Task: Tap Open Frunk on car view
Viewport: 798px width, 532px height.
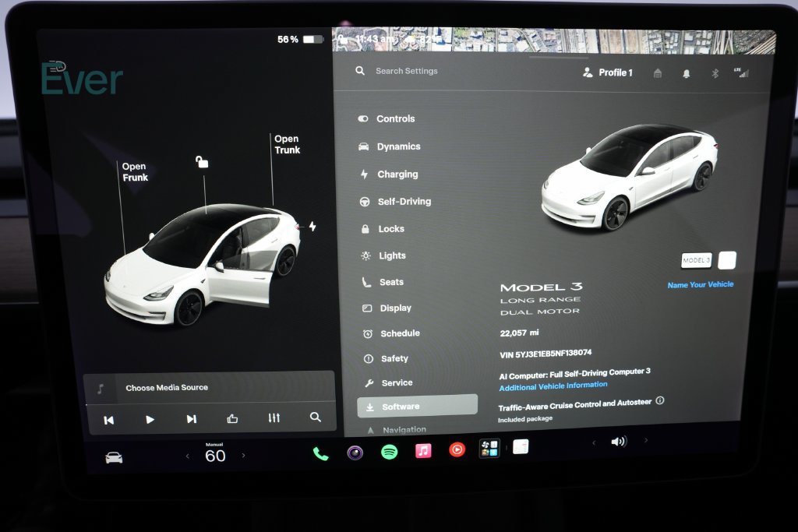Action: pos(135,172)
